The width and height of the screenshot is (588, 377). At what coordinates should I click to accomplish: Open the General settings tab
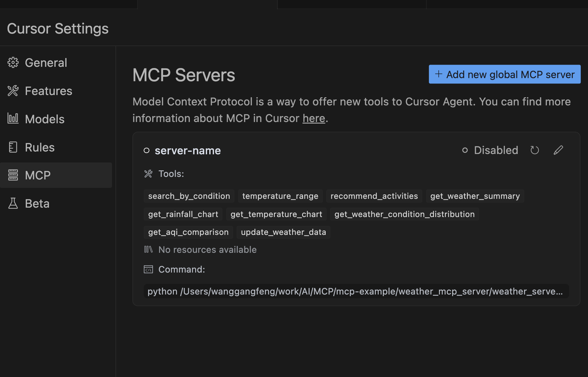coord(56,62)
